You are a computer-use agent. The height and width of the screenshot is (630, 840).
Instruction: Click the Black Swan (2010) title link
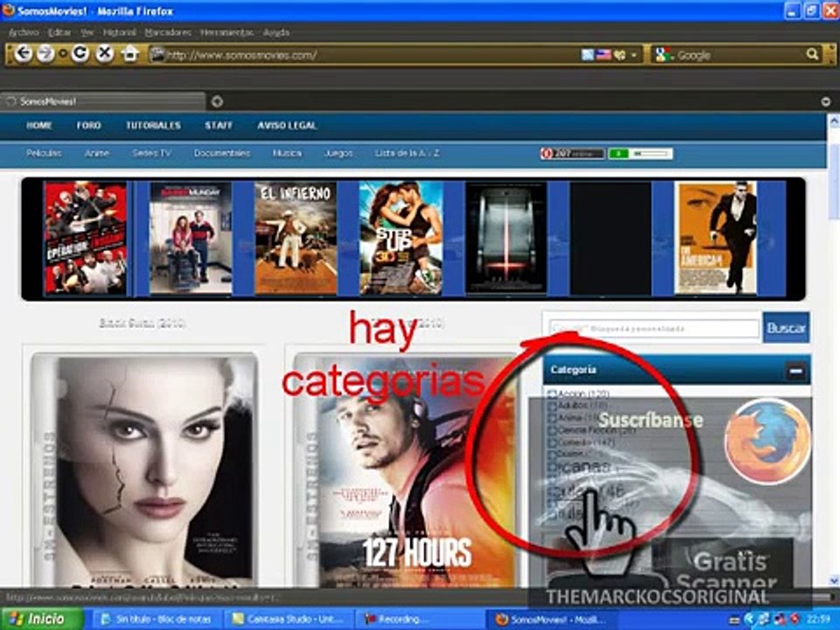[x=143, y=324]
